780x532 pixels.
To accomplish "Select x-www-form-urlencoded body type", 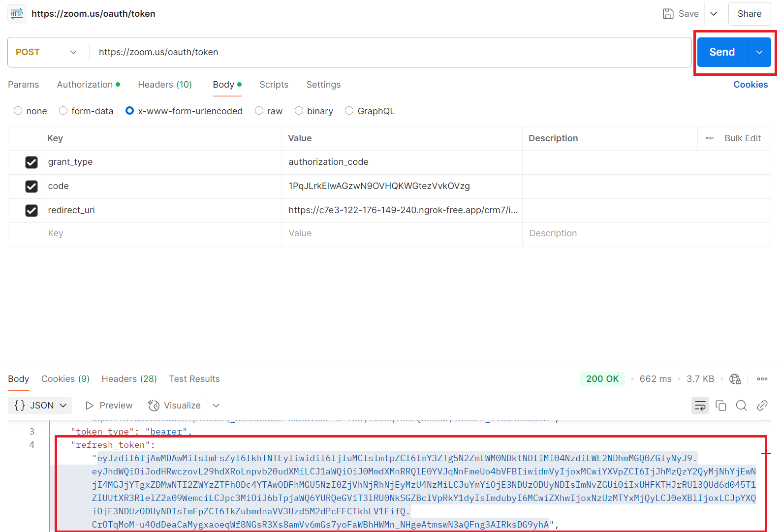I will (130, 111).
